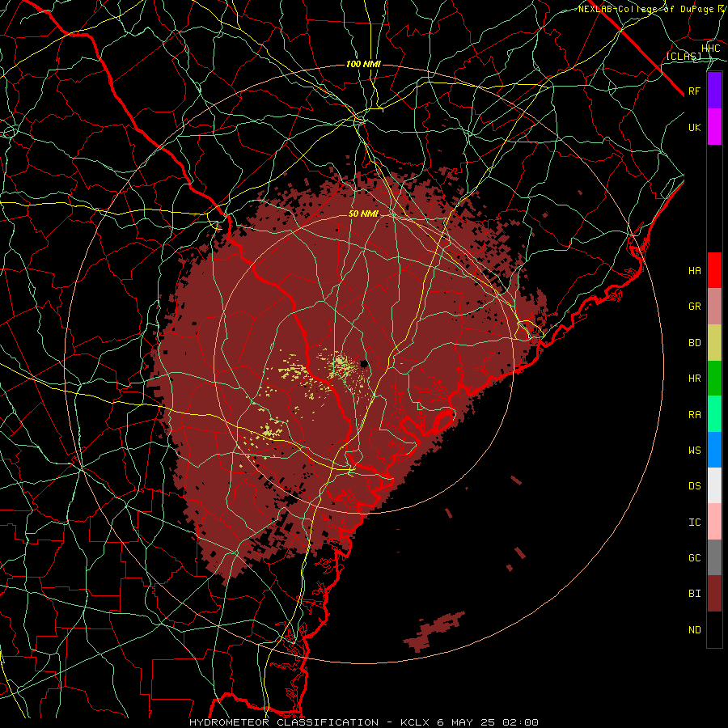
Task: Click the HR green legend swatch
Action: coord(714,378)
